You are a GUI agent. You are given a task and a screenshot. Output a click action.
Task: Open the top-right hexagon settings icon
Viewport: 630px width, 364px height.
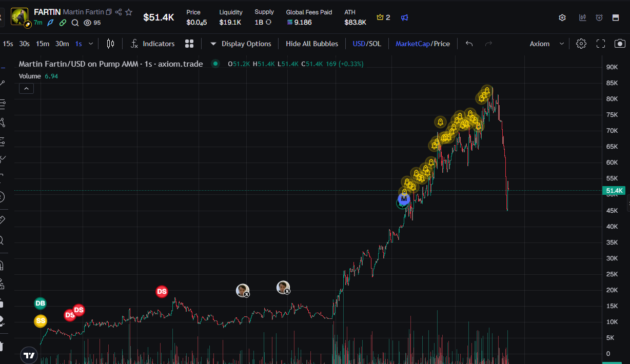coord(562,17)
